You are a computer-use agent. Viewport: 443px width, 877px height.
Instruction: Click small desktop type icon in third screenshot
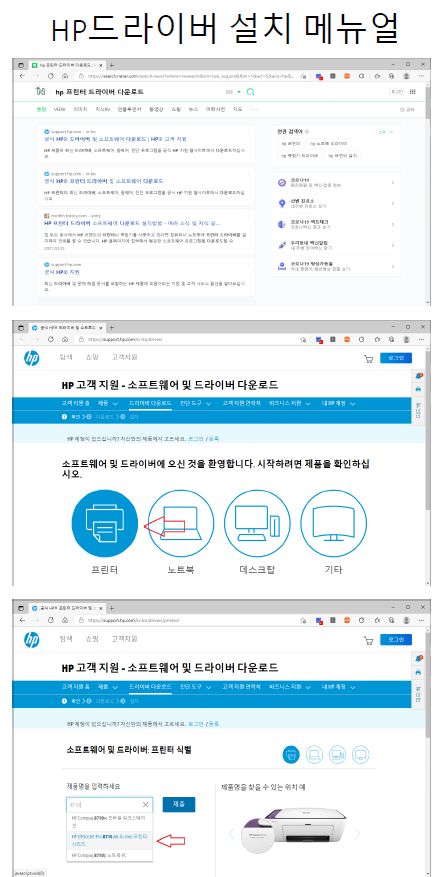coord(338,755)
